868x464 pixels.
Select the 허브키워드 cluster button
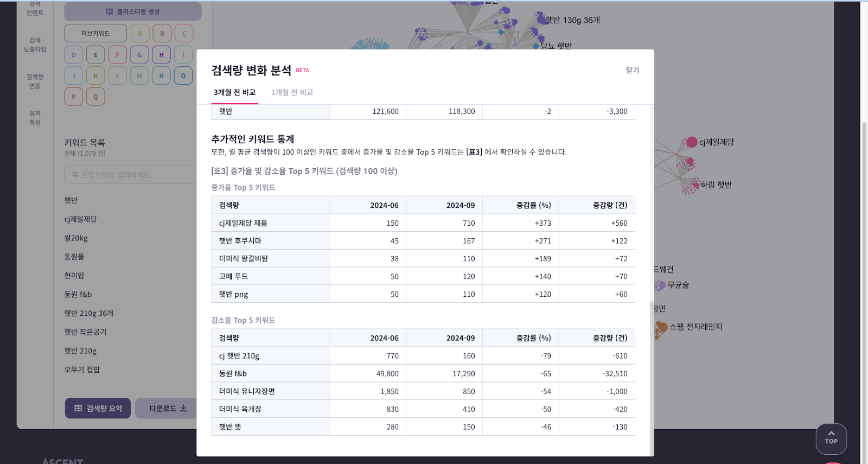pyautogui.click(x=95, y=33)
